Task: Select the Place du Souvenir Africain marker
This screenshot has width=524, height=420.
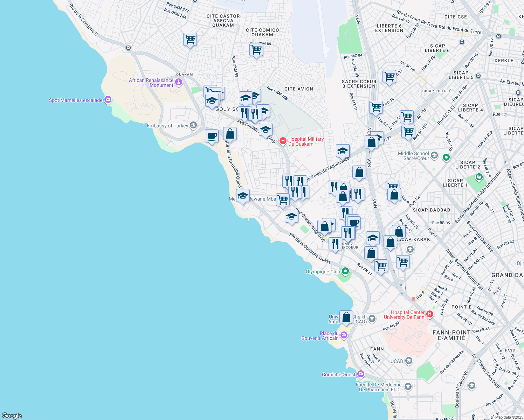Action: 344,335
